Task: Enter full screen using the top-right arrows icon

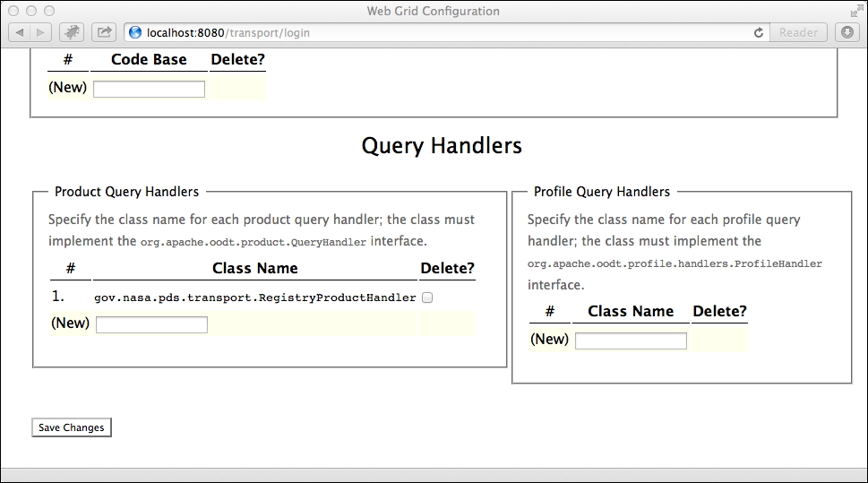Action: click(855, 11)
